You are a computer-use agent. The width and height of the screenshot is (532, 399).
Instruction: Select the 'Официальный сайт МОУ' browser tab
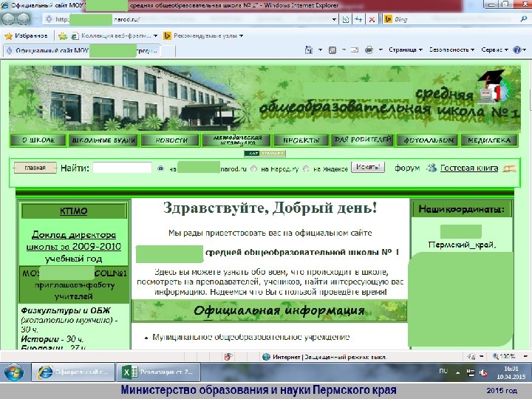click(x=81, y=50)
